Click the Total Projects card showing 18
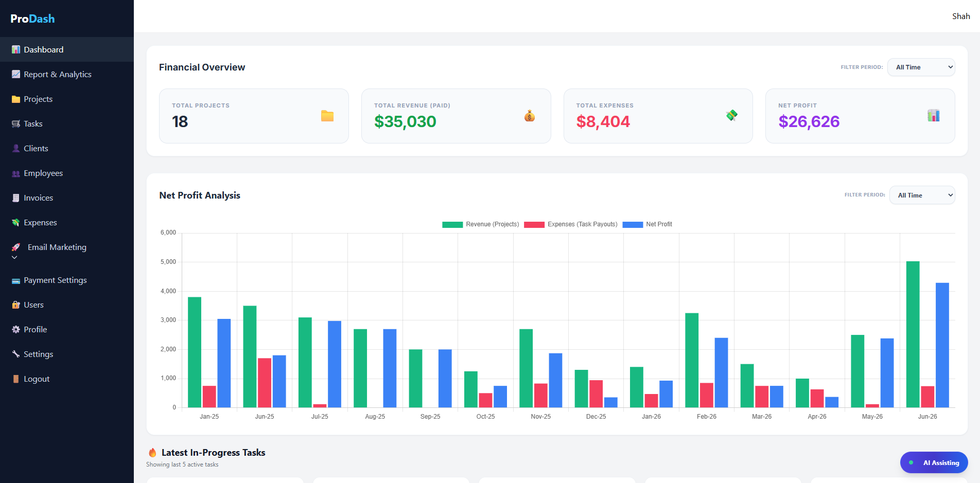Image resolution: width=980 pixels, height=483 pixels. click(x=254, y=116)
